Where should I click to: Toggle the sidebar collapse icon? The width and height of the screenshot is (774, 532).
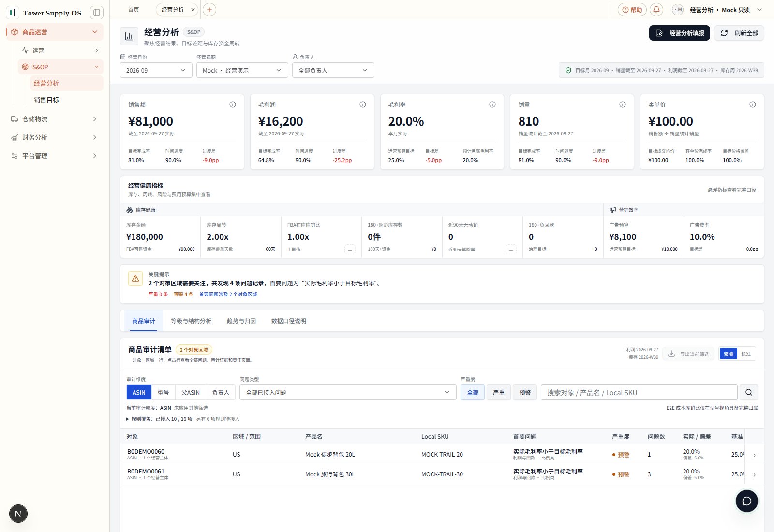(x=97, y=13)
